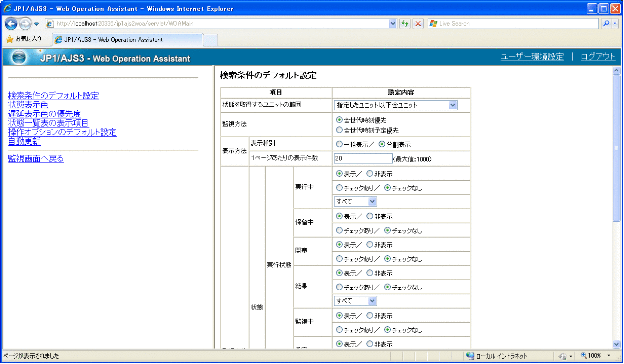Select チェックあり radio for the 保留中 row
Screen dimensions: 624x364
click(x=339, y=230)
